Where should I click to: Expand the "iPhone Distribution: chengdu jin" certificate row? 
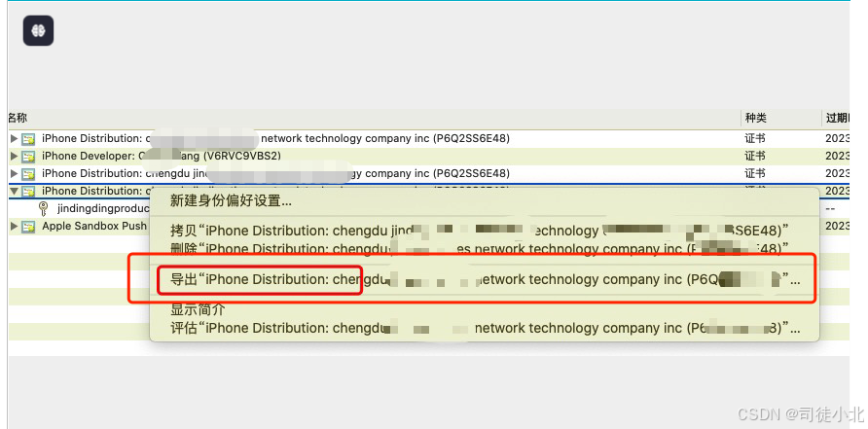pyautogui.click(x=14, y=173)
